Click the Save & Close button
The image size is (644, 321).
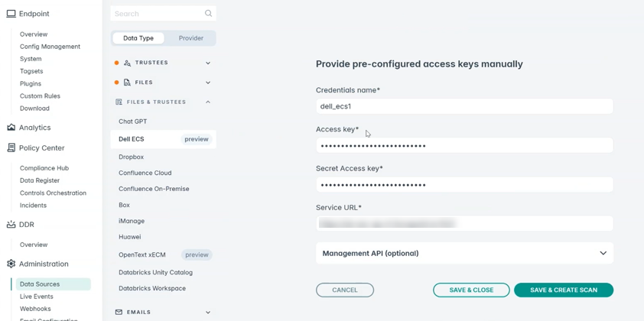click(x=471, y=290)
